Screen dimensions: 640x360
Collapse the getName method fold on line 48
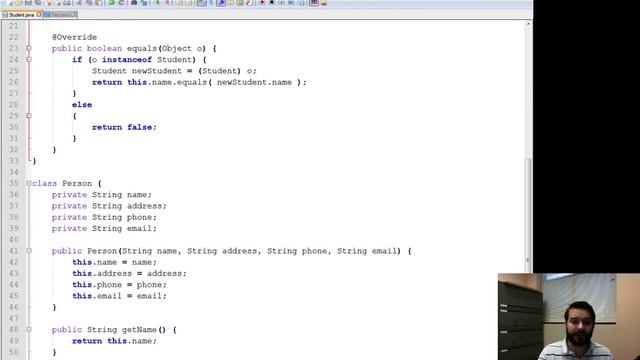click(29, 330)
